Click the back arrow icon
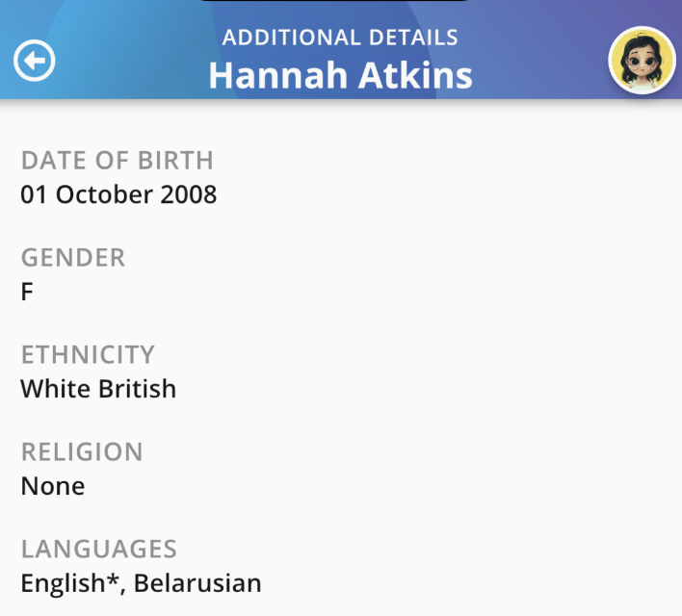 point(35,62)
